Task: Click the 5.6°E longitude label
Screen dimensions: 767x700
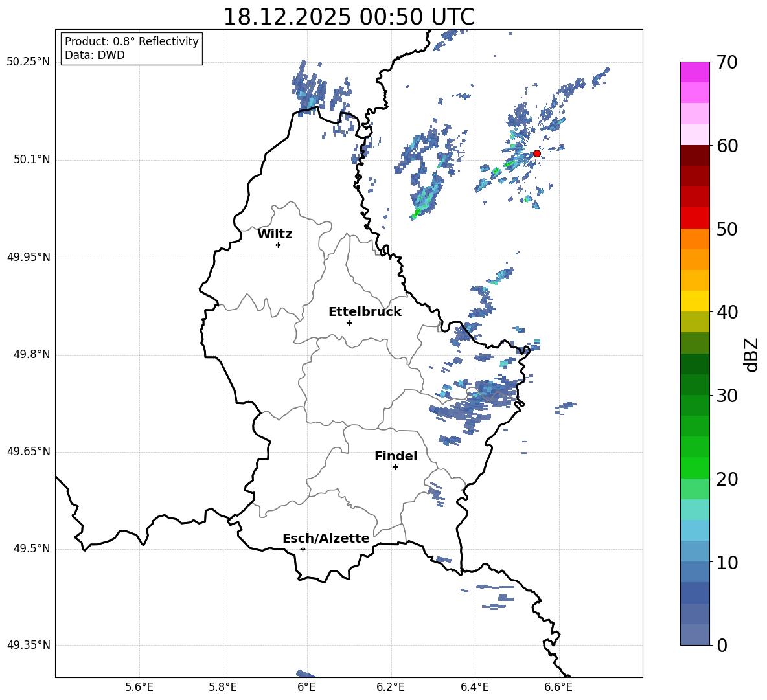Action: pyautogui.click(x=139, y=687)
